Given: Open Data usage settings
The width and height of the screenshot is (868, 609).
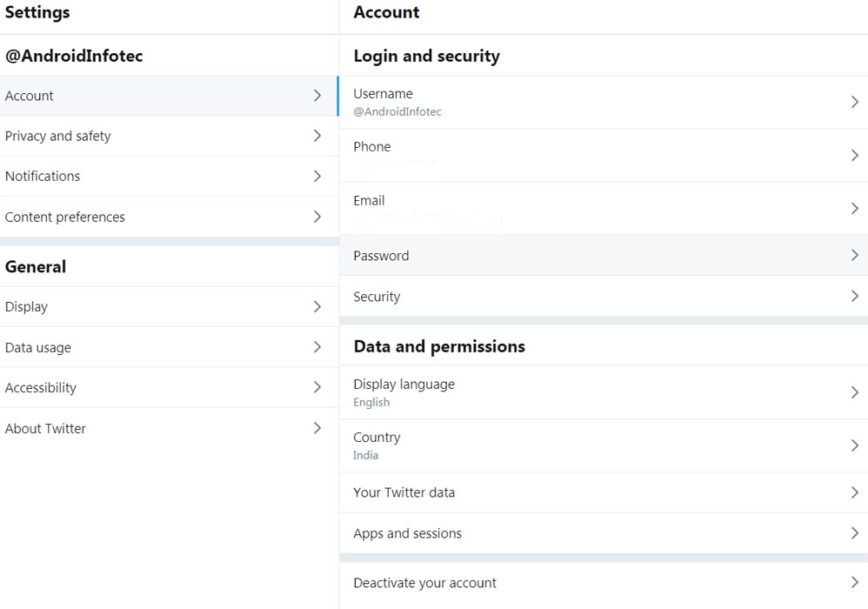Looking at the screenshot, I should pos(169,347).
